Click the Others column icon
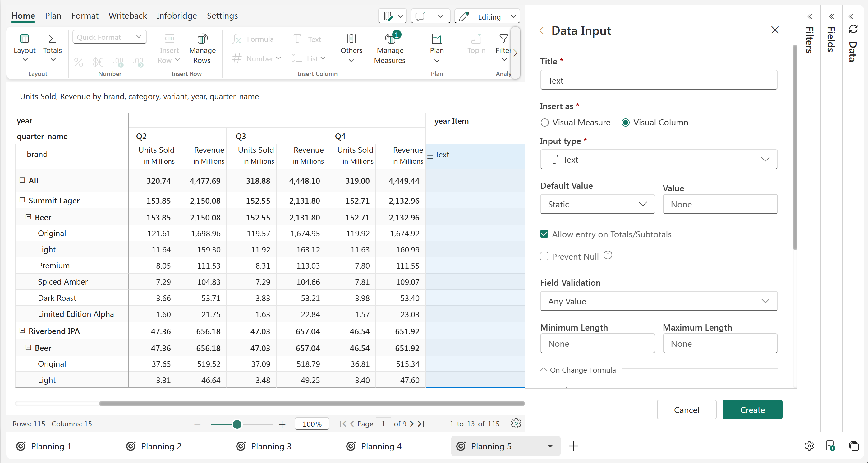868x463 pixels. tap(351, 39)
